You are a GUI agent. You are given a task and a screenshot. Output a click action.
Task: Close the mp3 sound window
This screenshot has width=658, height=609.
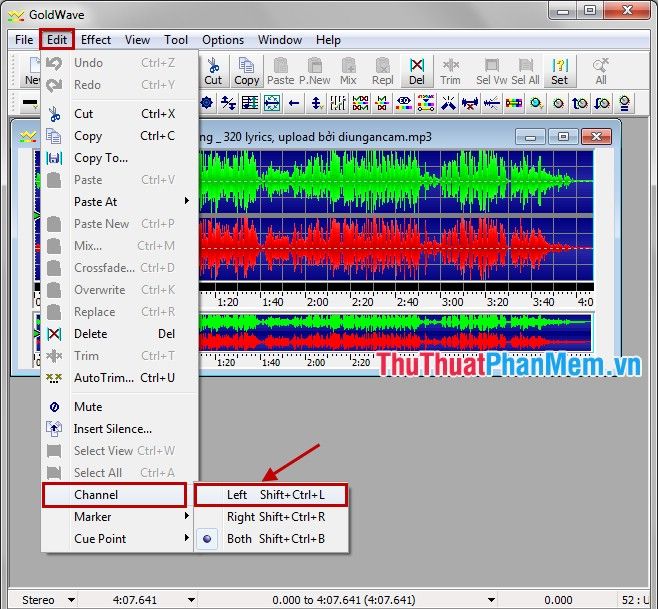pyautogui.click(x=596, y=136)
